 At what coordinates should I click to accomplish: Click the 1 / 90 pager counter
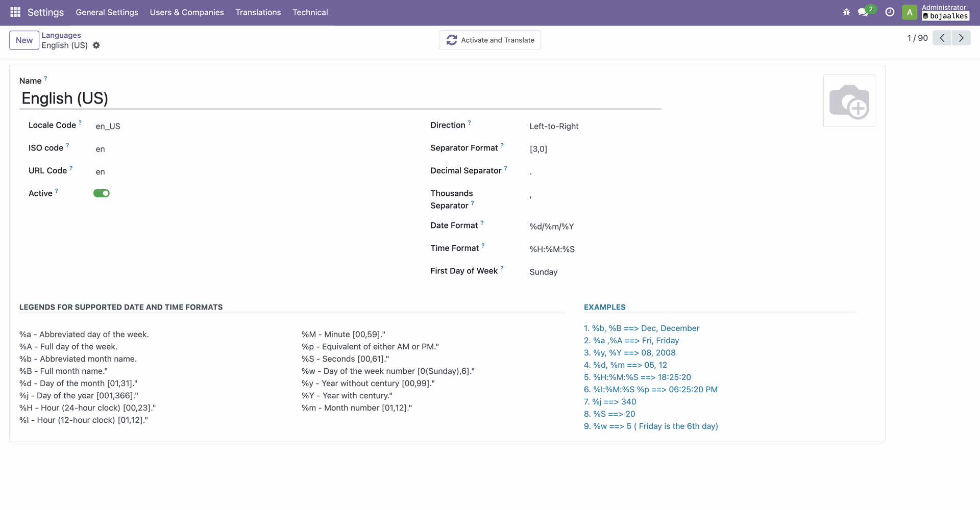(917, 38)
